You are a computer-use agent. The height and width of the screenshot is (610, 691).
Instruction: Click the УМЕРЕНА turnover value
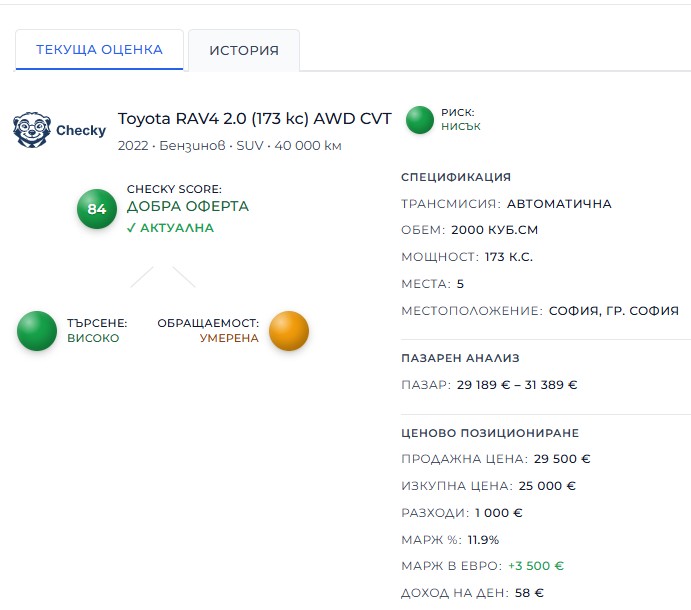point(229,338)
